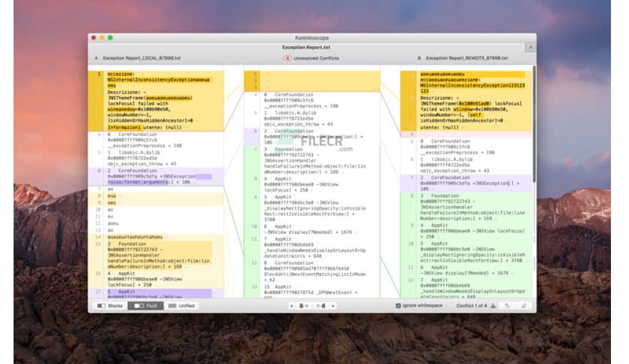
Task: Click the copy-to-right merge arrow button
Action: click(x=302, y=306)
